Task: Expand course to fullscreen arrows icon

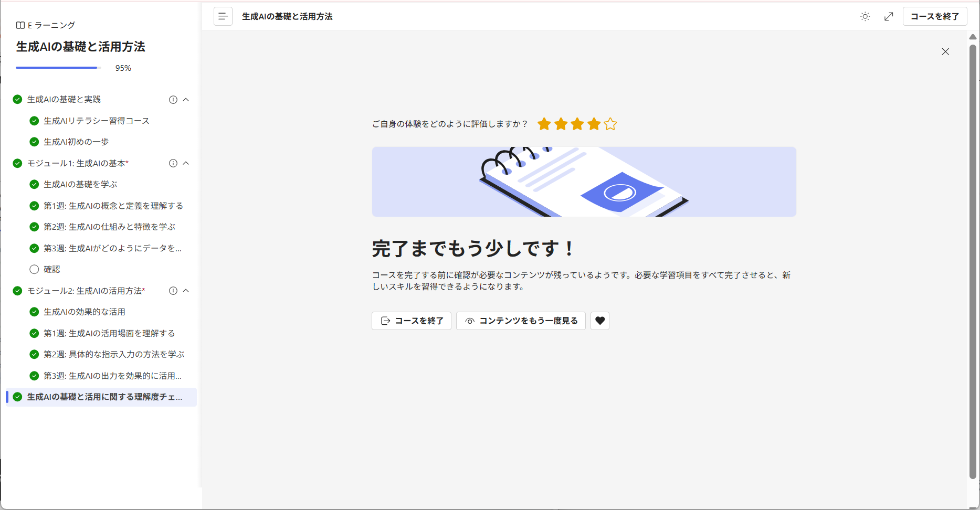Action: pos(889,16)
